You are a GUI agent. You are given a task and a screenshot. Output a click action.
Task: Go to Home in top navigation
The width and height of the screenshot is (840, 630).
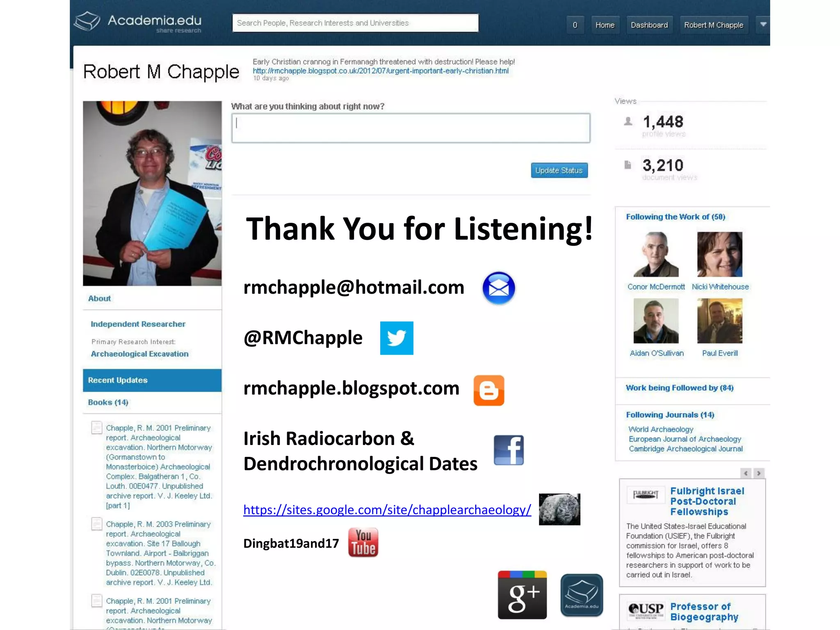[x=605, y=25]
